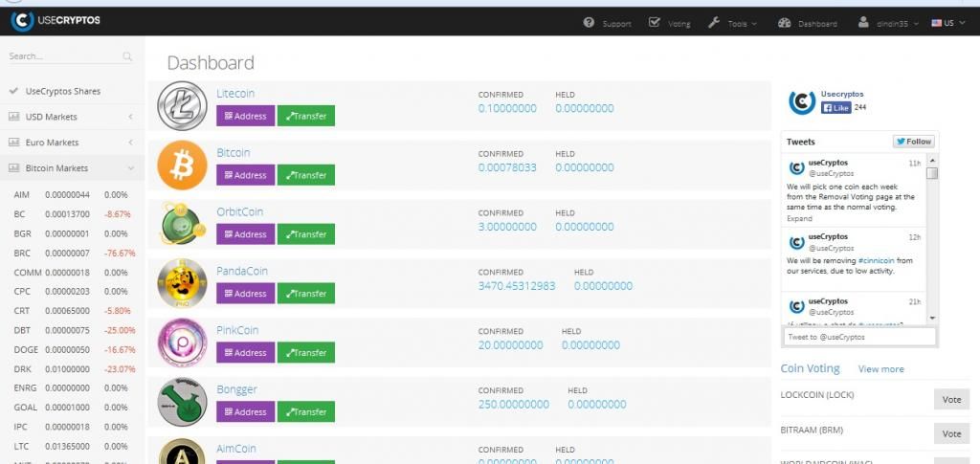This screenshot has height=464, width=980.
Task: Expand the first tweet
Action: [x=799, y=218]
